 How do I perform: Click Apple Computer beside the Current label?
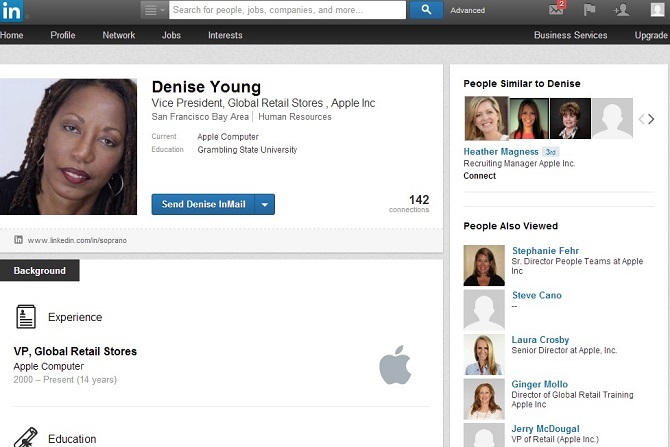(x=228, y=137)
